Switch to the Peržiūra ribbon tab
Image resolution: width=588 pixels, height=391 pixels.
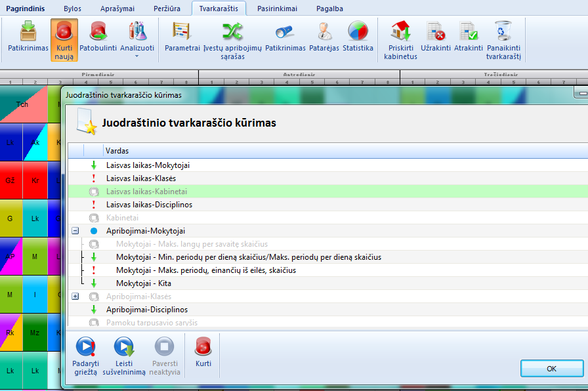click(x=168, y=9)
